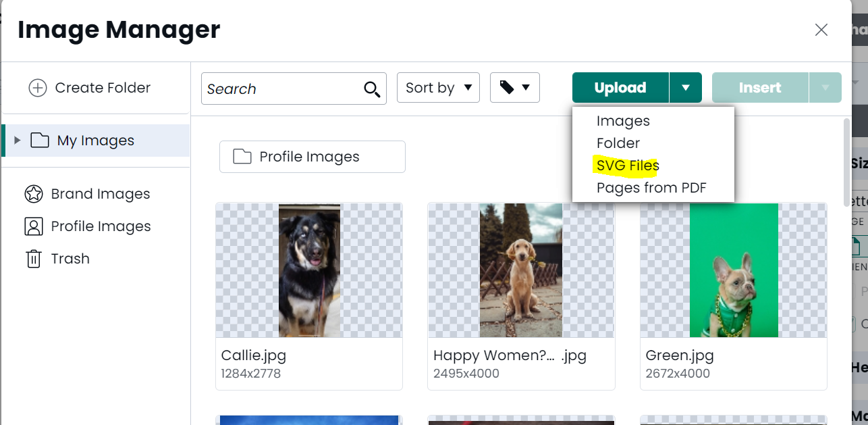This screenshot has height=425, width=868.
Task: Click the Insert button
Action: coord(761,87)
